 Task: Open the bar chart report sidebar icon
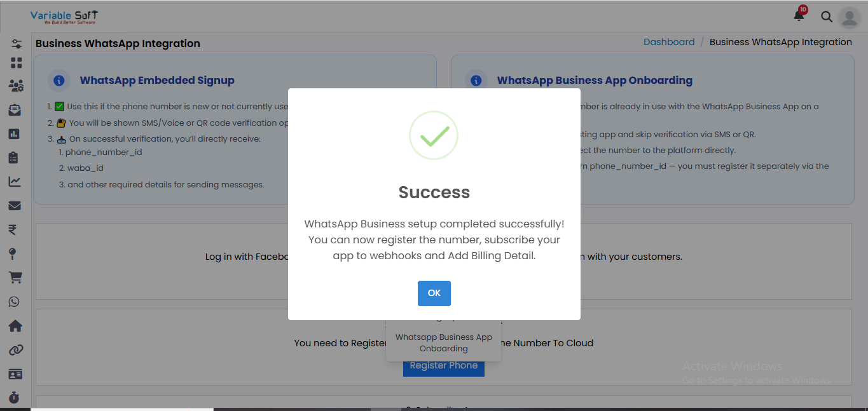(x=15, y=134)
